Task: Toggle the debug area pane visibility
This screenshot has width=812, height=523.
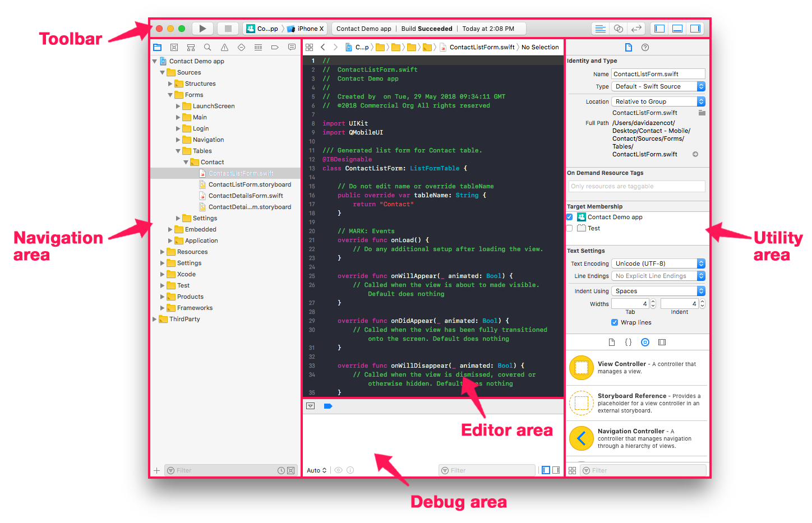Action: tap(677, 29)
